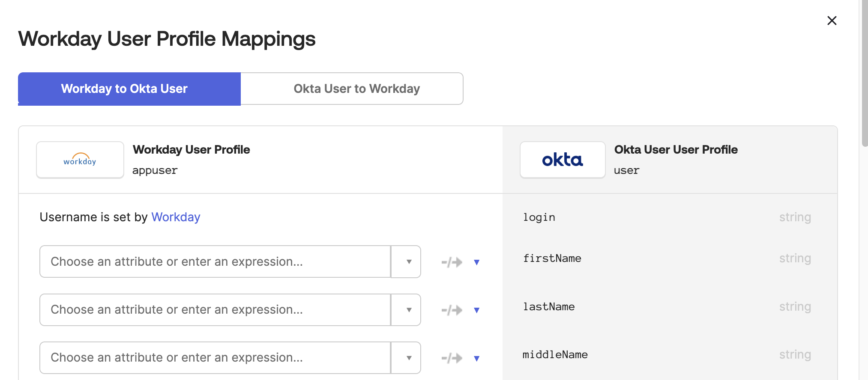868x380 pixels.
Task: Expand the middleName mapping options blue triangle
Action: tap(476, 359)
